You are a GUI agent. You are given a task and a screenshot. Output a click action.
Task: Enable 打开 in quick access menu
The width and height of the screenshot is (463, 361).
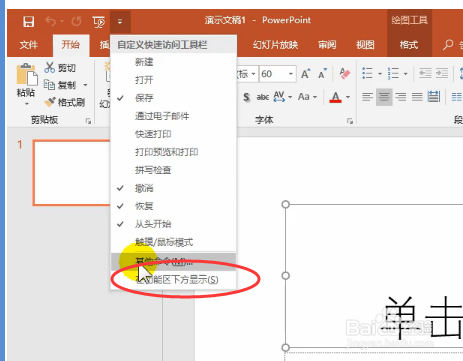(x=173, y=80)
